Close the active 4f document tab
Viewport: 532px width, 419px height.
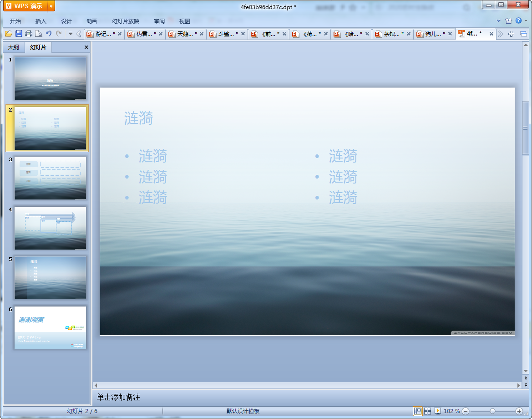point(491,34)
